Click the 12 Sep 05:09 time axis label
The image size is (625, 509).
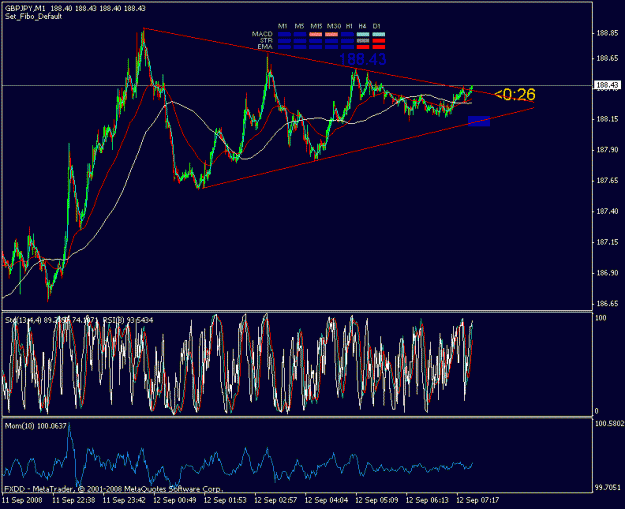(377, 500)
